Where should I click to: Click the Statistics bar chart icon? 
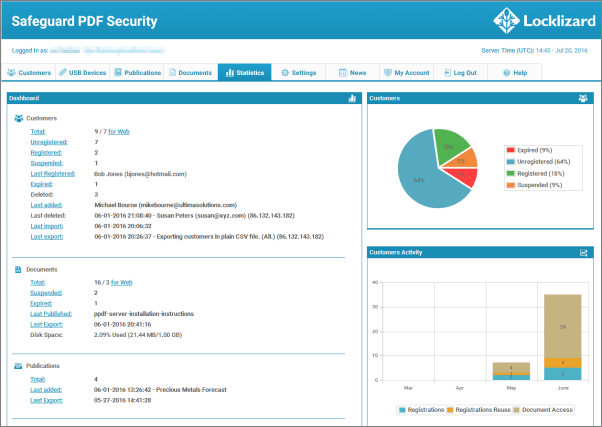pos(230,72)
